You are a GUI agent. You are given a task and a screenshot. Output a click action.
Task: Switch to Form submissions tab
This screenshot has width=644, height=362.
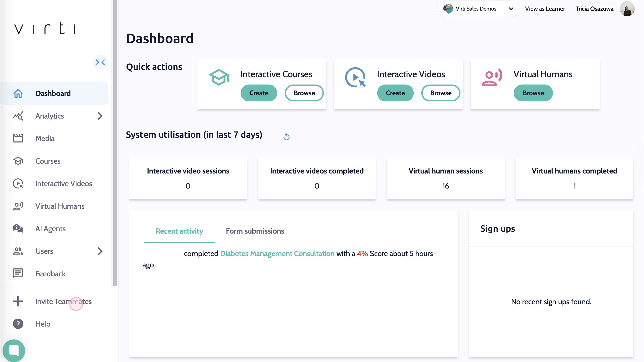[255, 231]
